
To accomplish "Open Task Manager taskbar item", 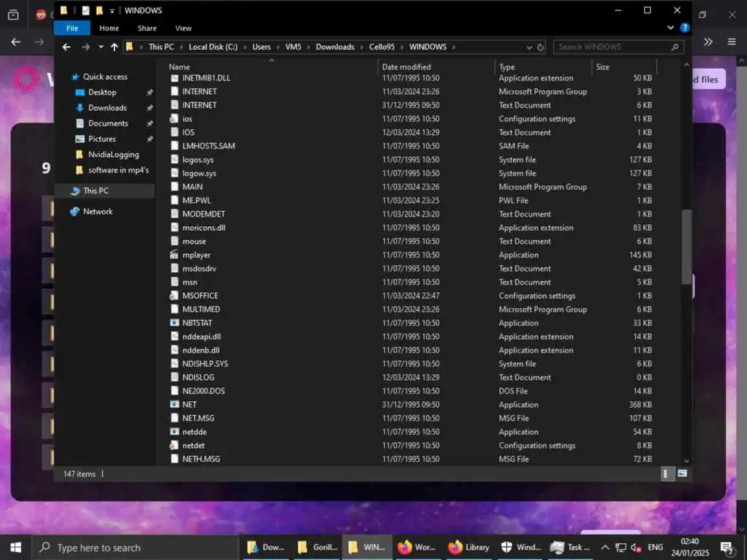I will 570,548.
